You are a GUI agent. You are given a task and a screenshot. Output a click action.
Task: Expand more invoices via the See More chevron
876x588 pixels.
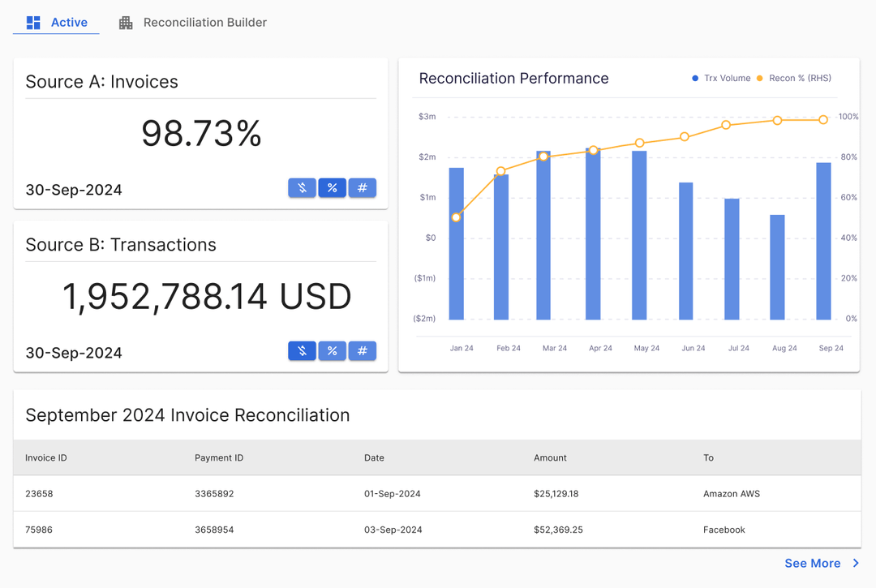point(855,563)
